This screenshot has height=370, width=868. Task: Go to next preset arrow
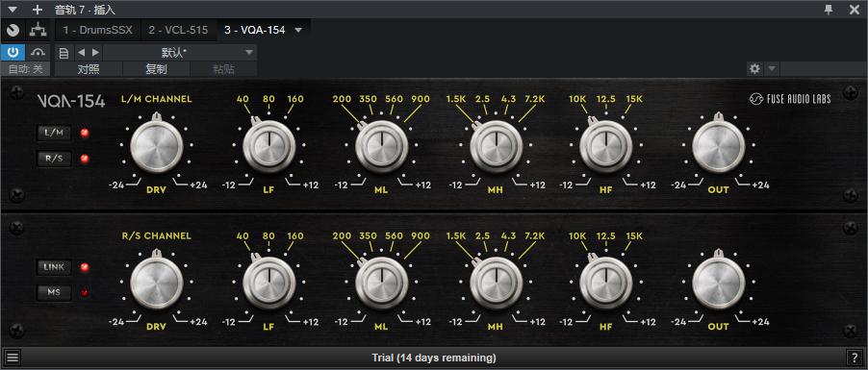(x=96, y=53)
